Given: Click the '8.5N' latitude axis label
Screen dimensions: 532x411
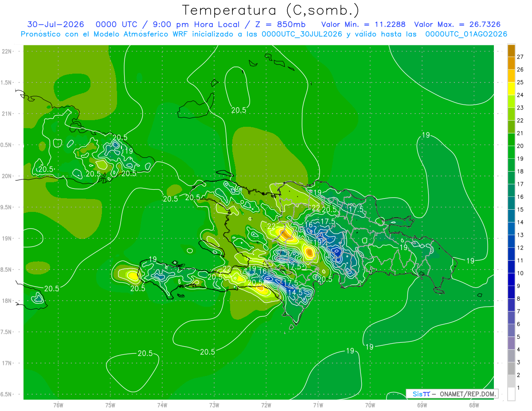Looking at the screenshot, I should point(6,270).
